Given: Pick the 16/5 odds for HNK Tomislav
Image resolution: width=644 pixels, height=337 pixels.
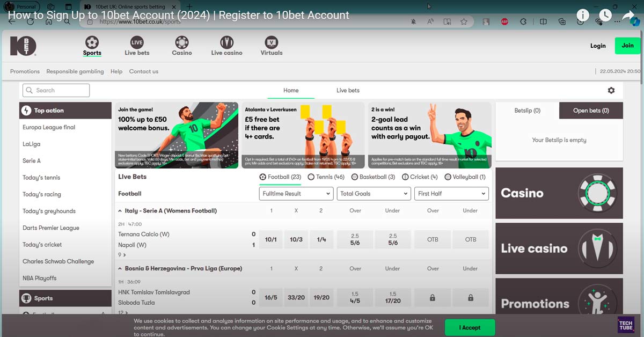Looking at the screenshot, I should (x=271, y=297).
